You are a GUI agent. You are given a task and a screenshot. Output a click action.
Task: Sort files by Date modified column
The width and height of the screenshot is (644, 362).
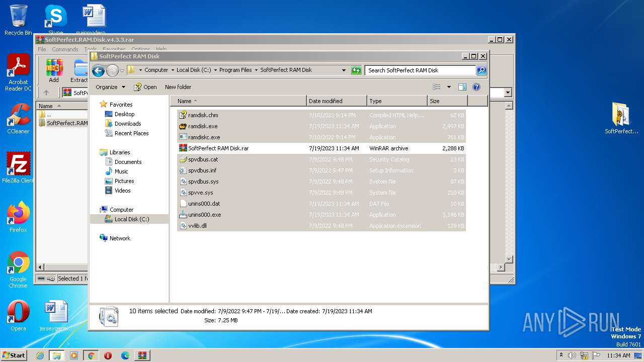click(337, 101)
